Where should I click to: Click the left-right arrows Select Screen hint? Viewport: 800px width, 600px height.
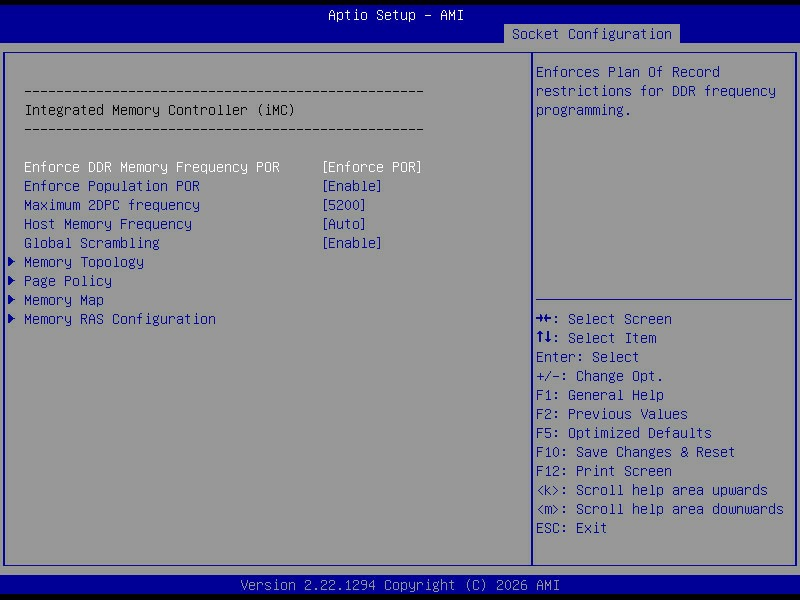coord(604,319)
